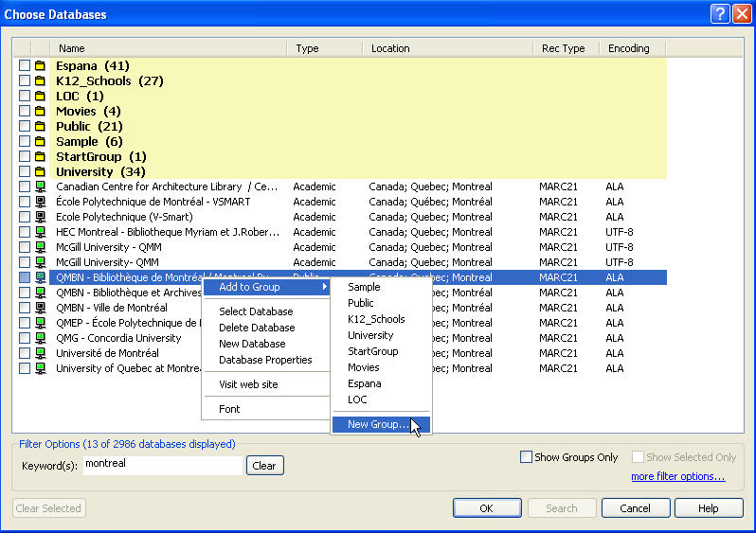This screenshot has height=533, width=756.
Task: Select the Sample (6) group row
Action: point(358,141)
